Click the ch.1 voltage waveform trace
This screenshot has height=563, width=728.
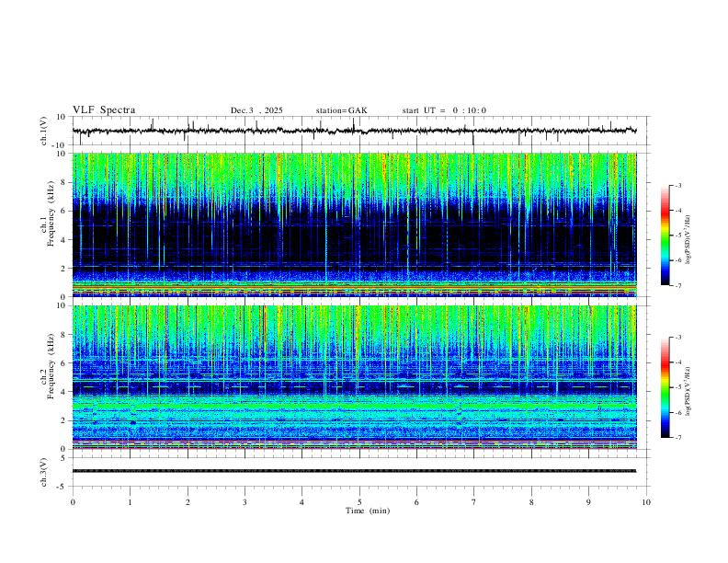click(354, 131)
